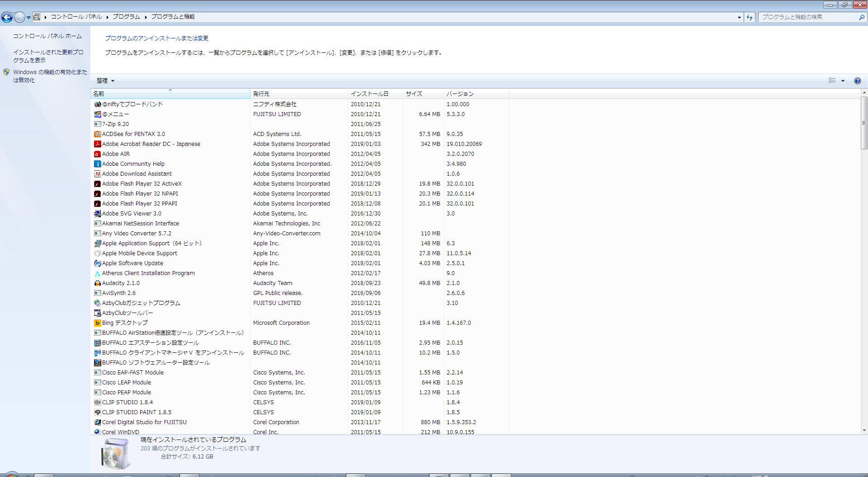Open コントロール パネル ホーム link
This screenshot has width=868, height=477.
47,36
